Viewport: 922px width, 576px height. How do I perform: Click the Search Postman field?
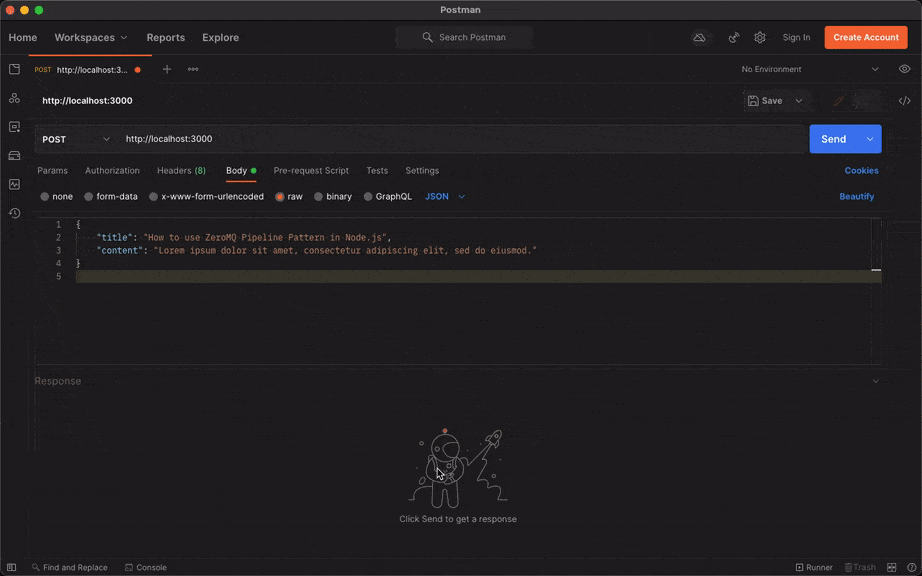pyautogui.click(x=465, y=38)
